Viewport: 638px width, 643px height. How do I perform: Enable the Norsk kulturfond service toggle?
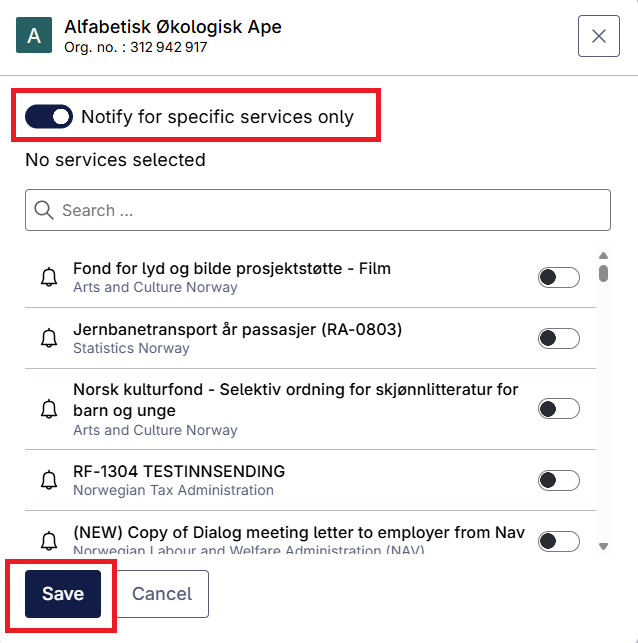[559, 409]
